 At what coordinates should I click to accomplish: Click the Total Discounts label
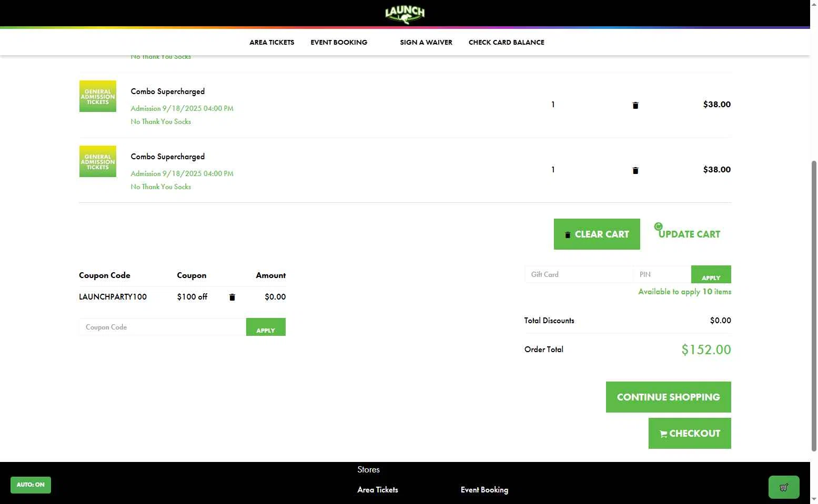(549, 321)
